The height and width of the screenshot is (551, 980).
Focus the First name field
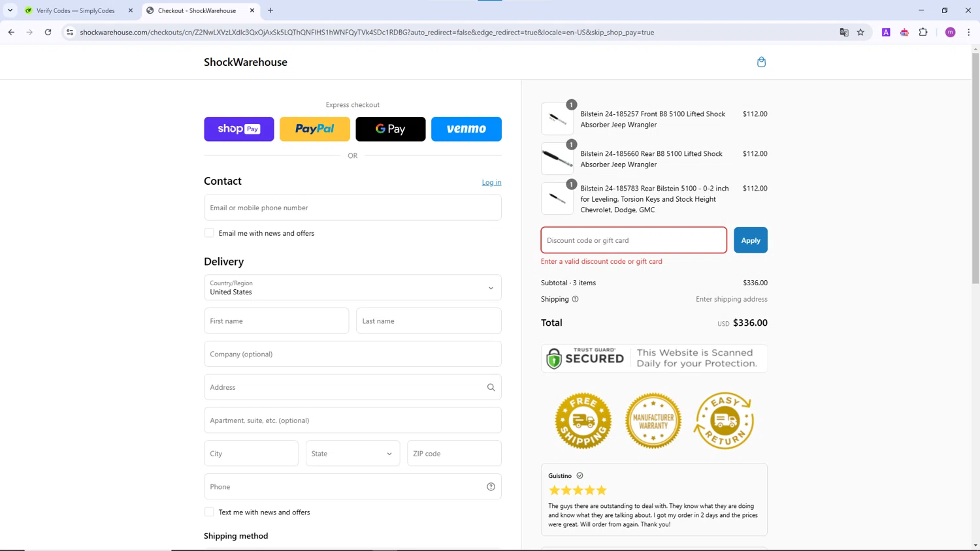pyautogui.click(x=276, y=321)
